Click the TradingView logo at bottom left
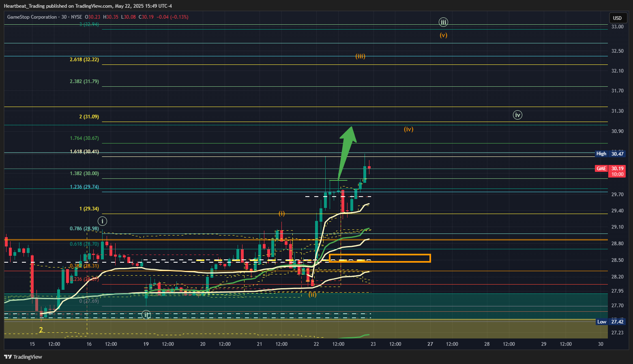 click(23, 357)
